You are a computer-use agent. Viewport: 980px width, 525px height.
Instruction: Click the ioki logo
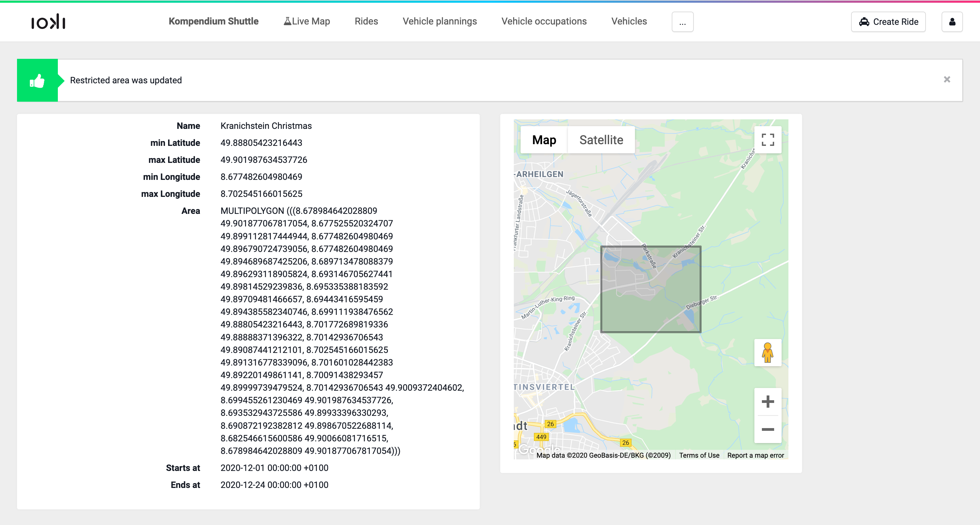[48, 22]
